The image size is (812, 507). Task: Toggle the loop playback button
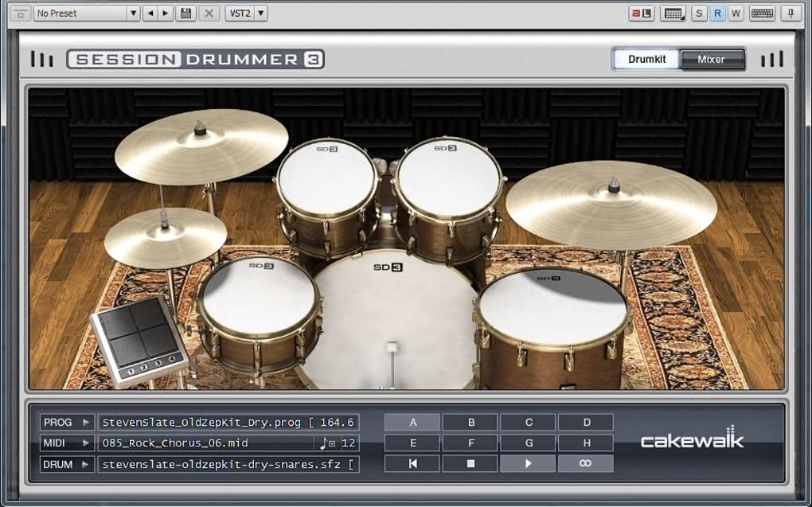tap(585, 463)
